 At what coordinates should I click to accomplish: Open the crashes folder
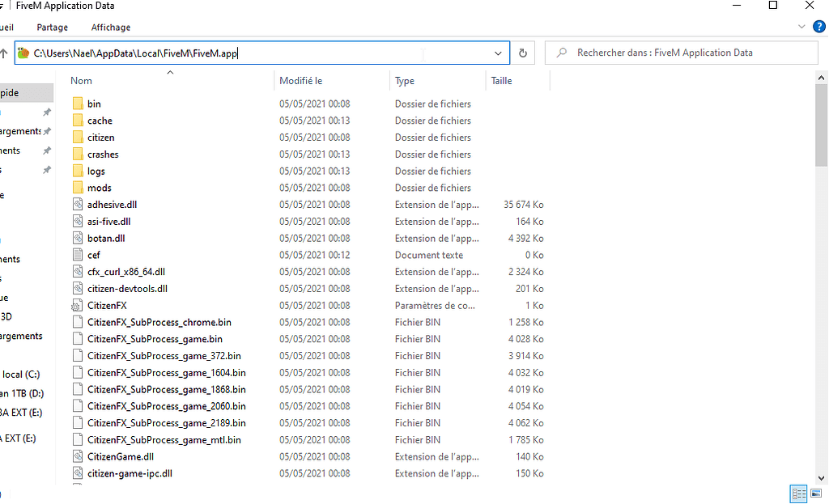point(101,154)
